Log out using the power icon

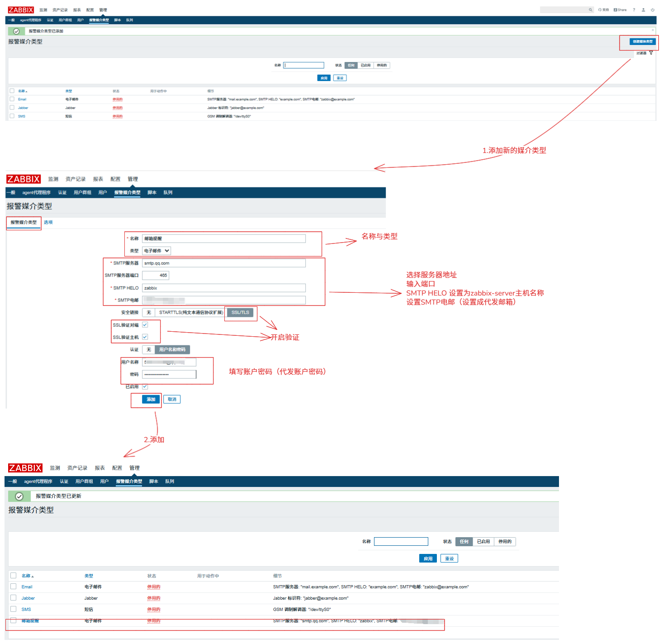[x=653, y=10]
